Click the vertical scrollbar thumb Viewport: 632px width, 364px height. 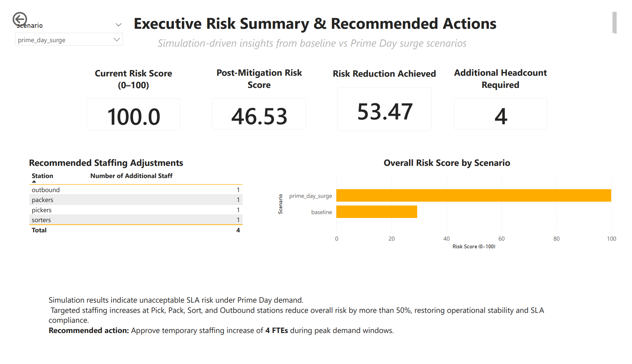pos(614,22)
